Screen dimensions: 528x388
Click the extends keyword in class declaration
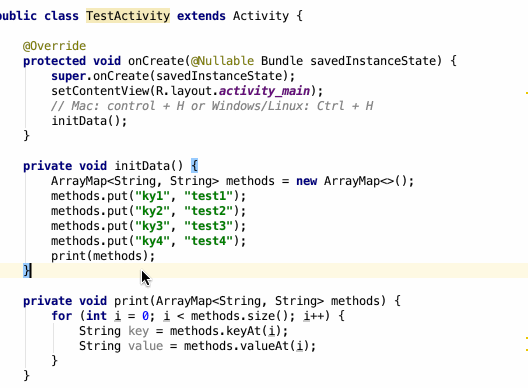click(x=201, y=16)
